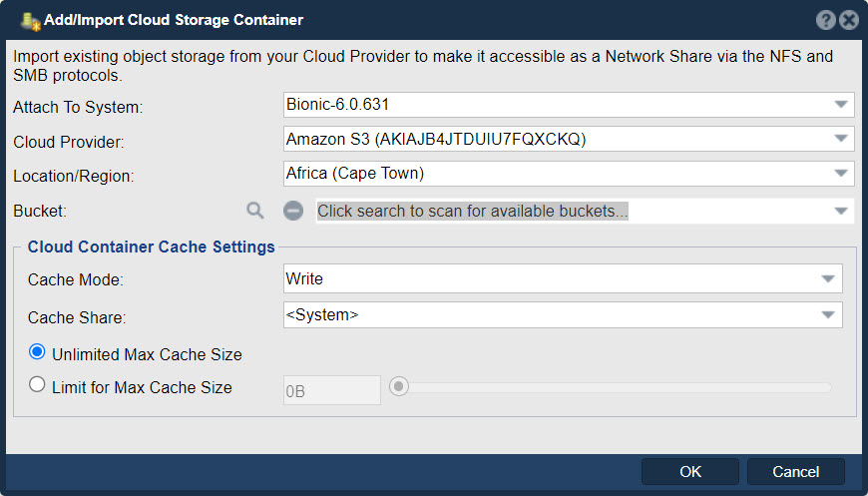Screen dimensions: 868x496
Task: Click the cloud storage container title icon
Action: pyautogui.click(x=30, y=21)
